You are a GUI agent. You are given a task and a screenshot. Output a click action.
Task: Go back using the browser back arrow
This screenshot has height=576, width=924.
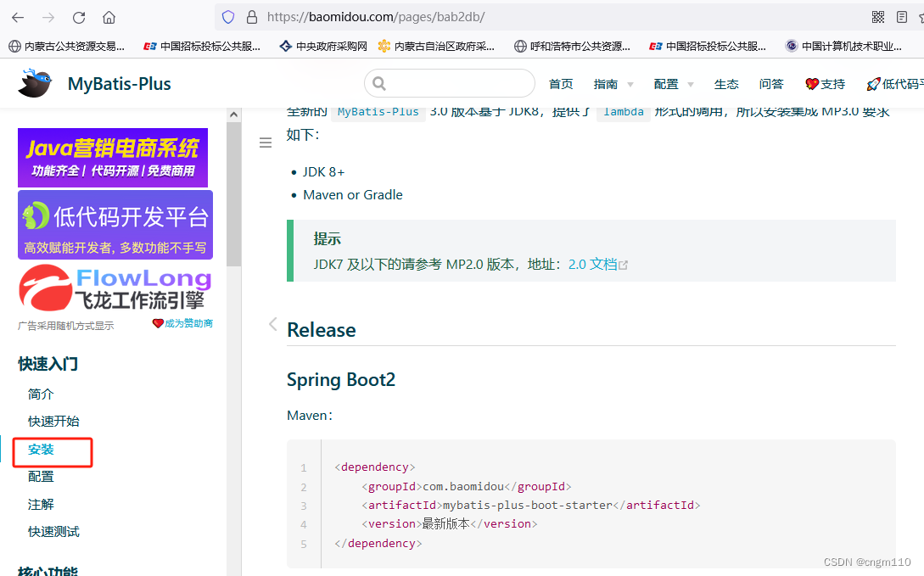tap(18, 18)
